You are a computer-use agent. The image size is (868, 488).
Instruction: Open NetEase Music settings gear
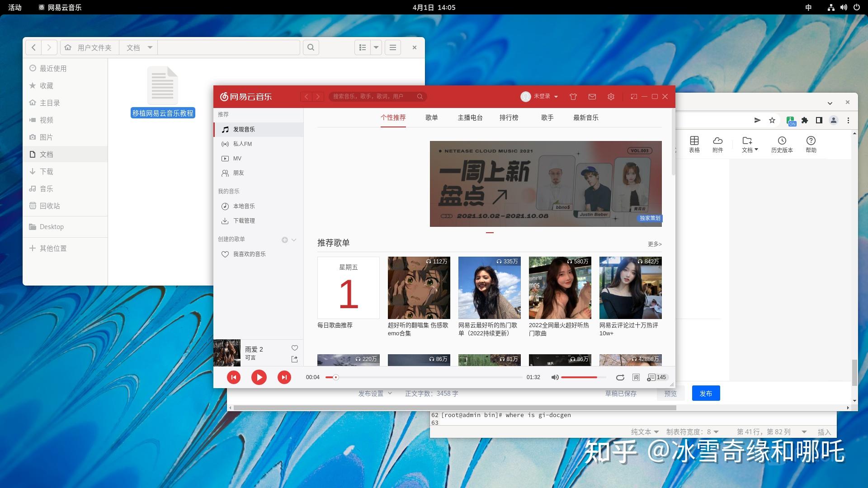coord(611,97)
